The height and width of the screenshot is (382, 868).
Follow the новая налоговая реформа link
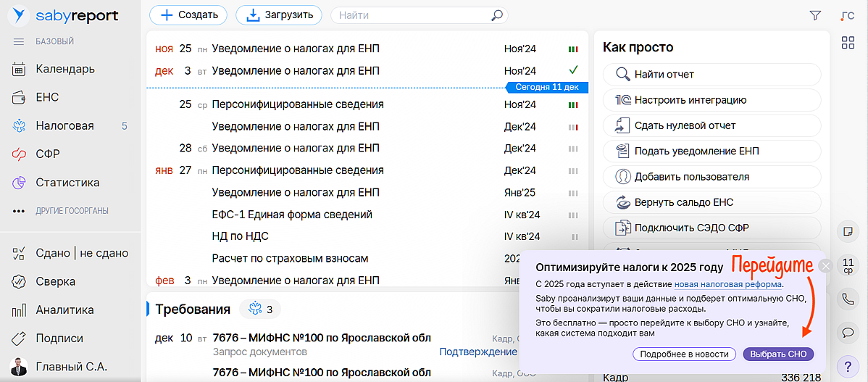tap(727, 284)
